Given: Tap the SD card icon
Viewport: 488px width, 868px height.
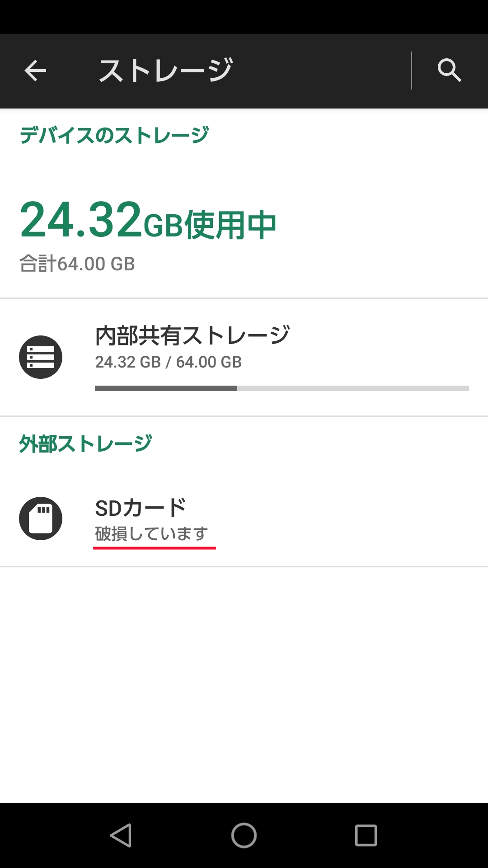Looking at the screenshot, I should point(41,519).
